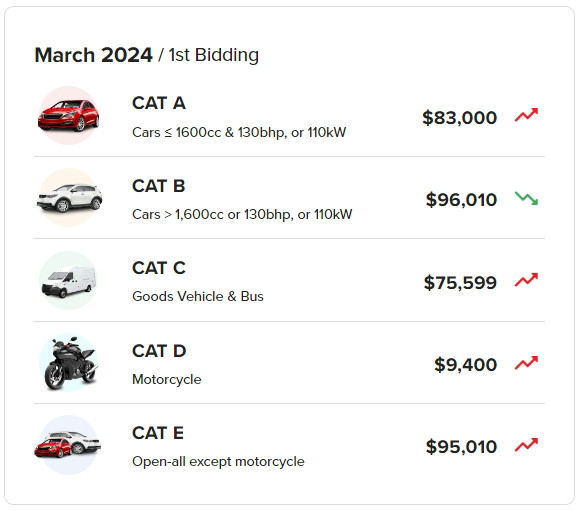580x511 pixels.
Task: Click the March 2024 heading
Action: coord(93,55)
